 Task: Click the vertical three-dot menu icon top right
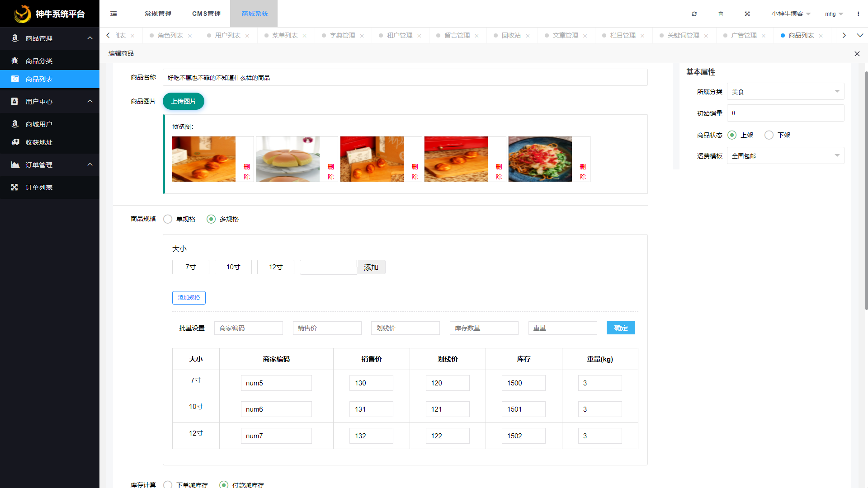[858, 14]
